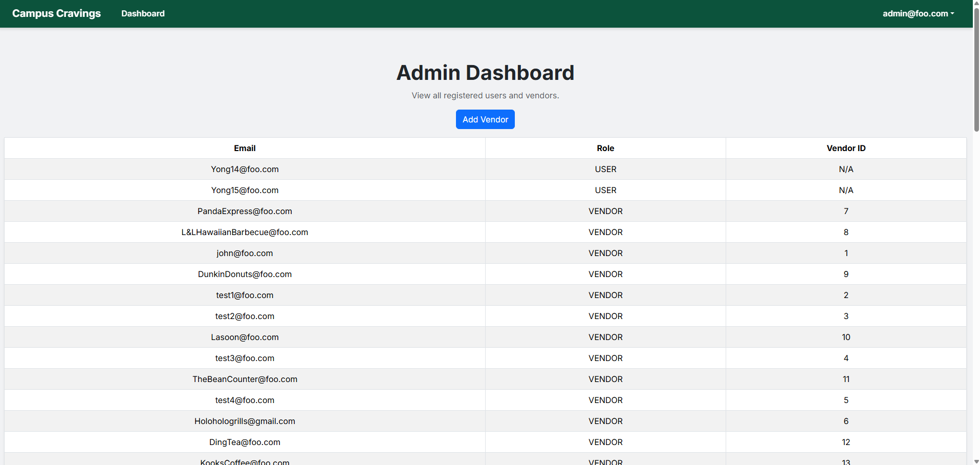Click the scrollbar down arrow
Screen dimensions: 980x465
point(976,461)
